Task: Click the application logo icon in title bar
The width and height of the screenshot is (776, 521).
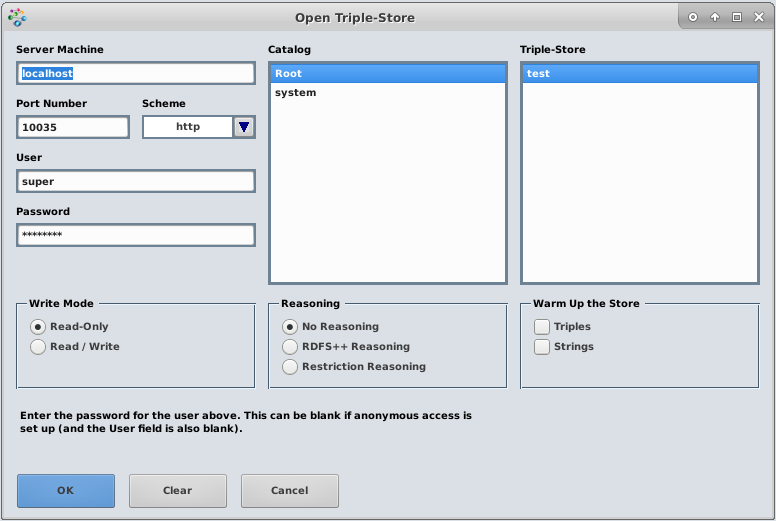Action: coord(17,17)
